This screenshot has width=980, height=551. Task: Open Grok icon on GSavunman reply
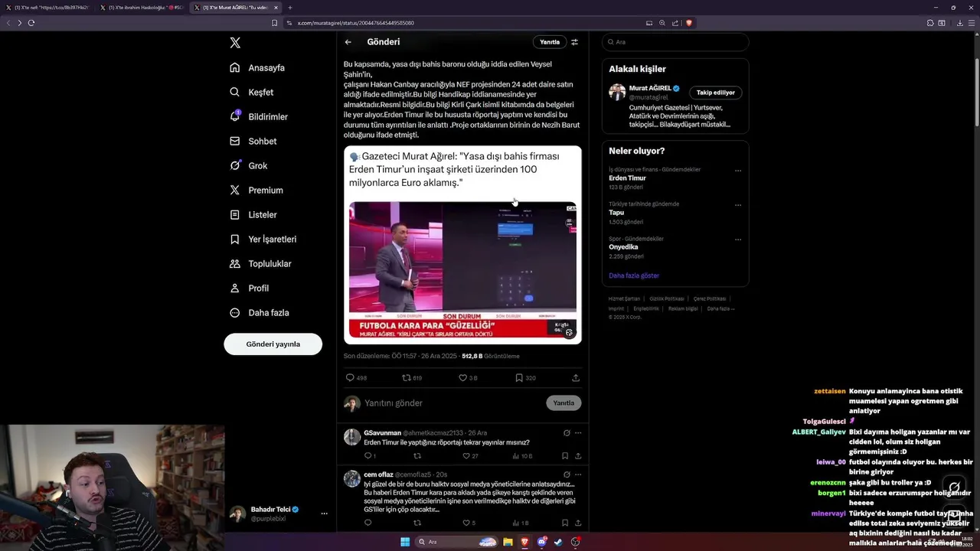tap(567, 433)
